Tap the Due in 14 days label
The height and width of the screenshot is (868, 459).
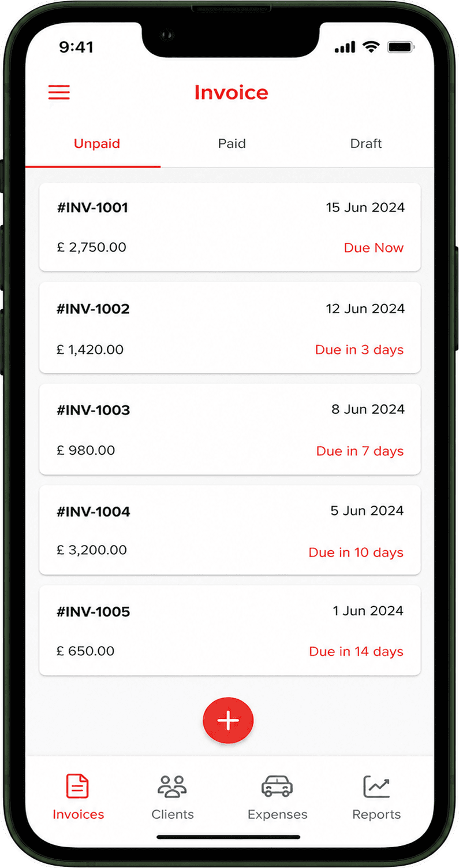click(x=356, y=651)
